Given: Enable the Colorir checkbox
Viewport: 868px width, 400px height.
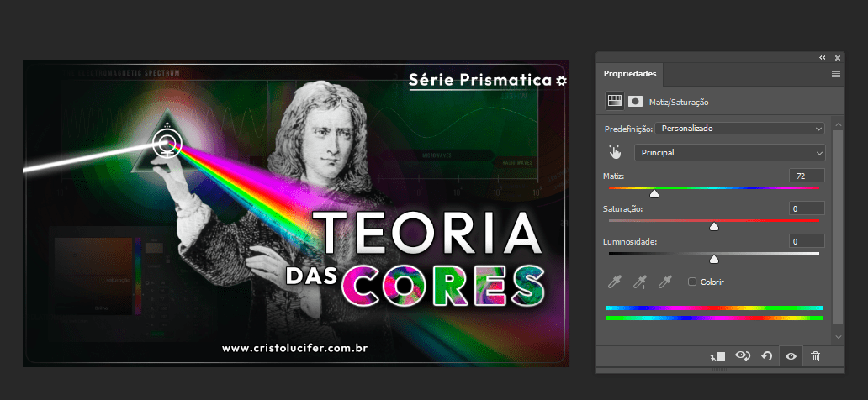Looking at the screenshot, I should coord(692,282).
